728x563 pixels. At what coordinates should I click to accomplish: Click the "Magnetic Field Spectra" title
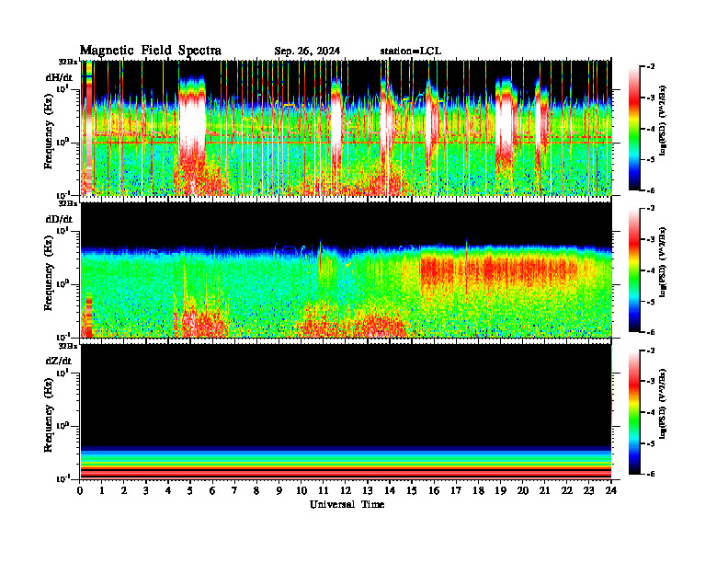tap(151, 51)
